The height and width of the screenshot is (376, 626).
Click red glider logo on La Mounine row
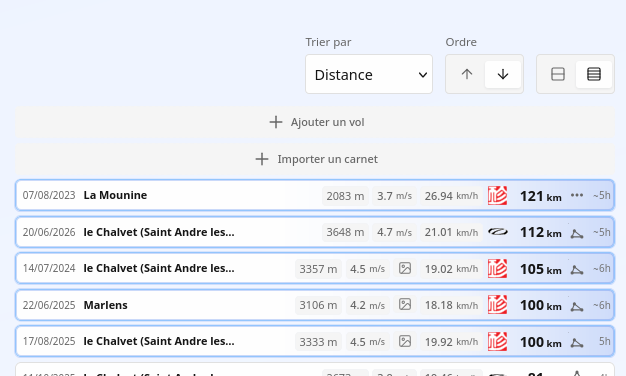point(497,196)
